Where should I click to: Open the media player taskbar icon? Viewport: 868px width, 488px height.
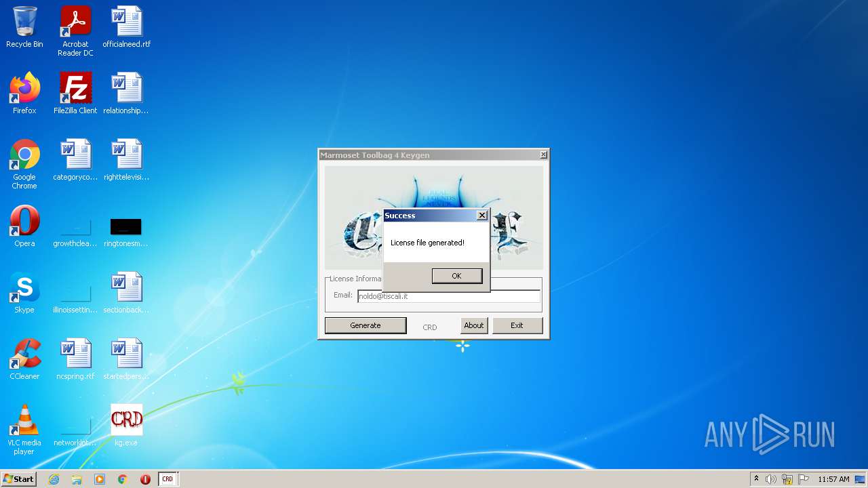tap(100, 479)
